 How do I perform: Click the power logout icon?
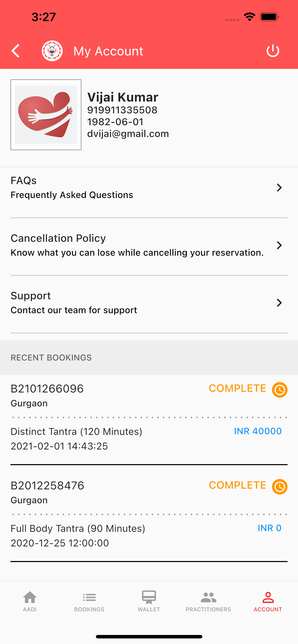[273, 51]
